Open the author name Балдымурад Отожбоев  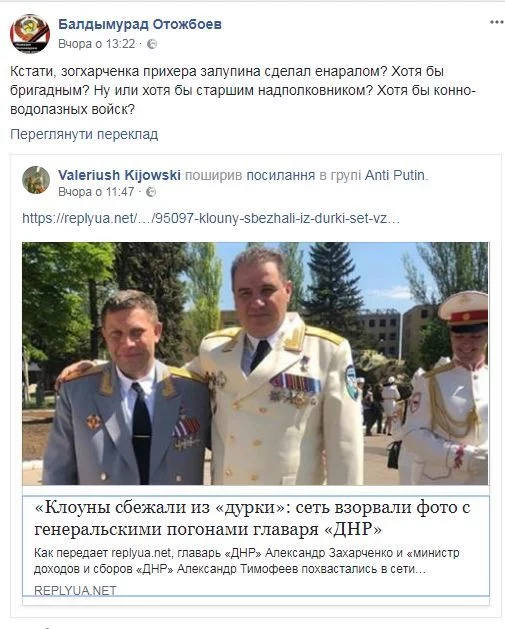140,24
